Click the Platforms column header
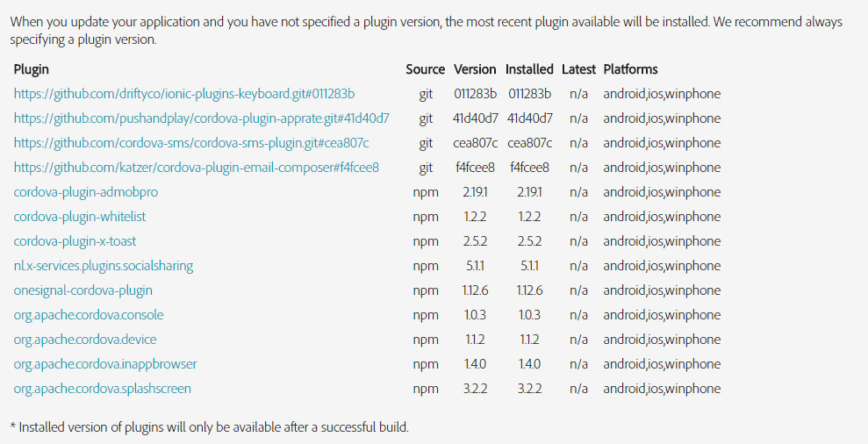The height and width of the screenshot is (444, 868). (x=630, y=69)
